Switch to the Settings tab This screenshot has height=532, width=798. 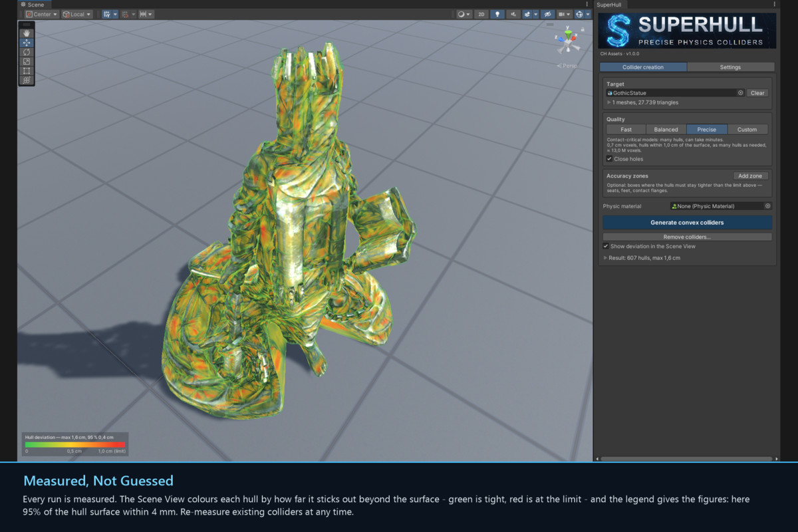(x=730, y=67)
